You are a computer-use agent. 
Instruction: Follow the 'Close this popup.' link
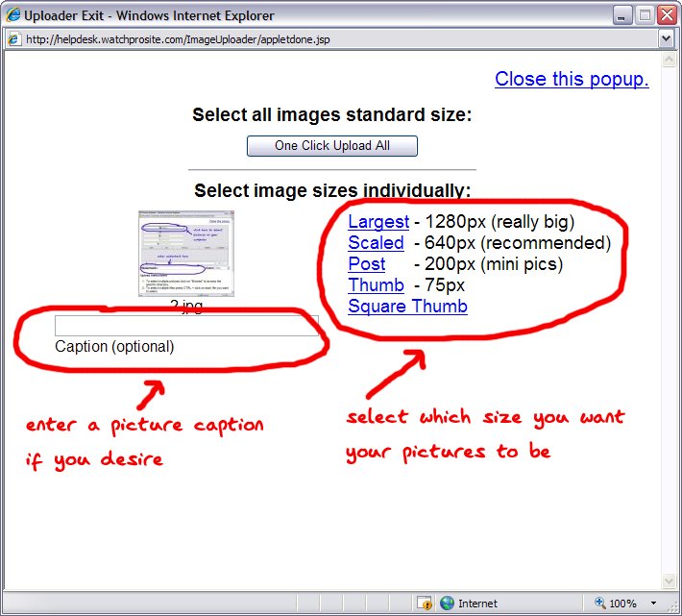pos(572,79)
